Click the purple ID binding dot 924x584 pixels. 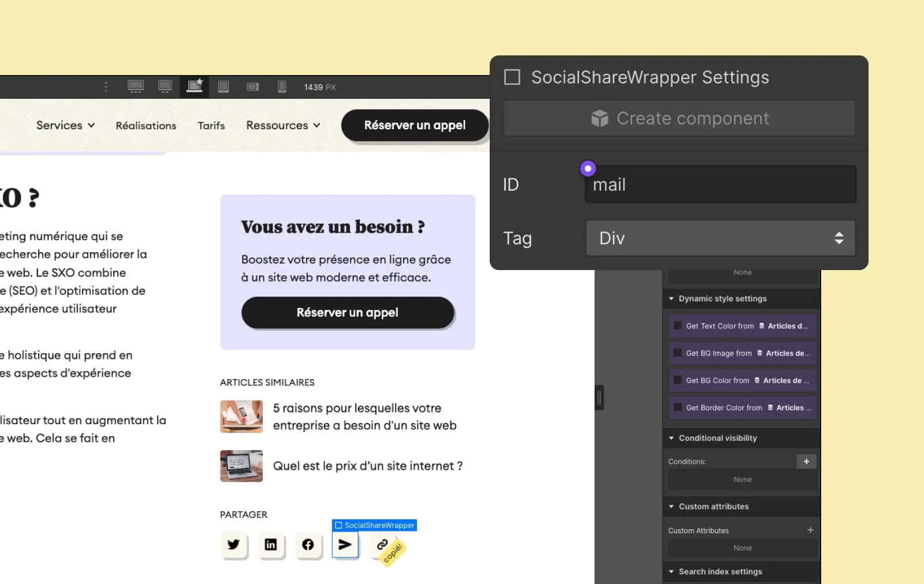pos(588,169)
